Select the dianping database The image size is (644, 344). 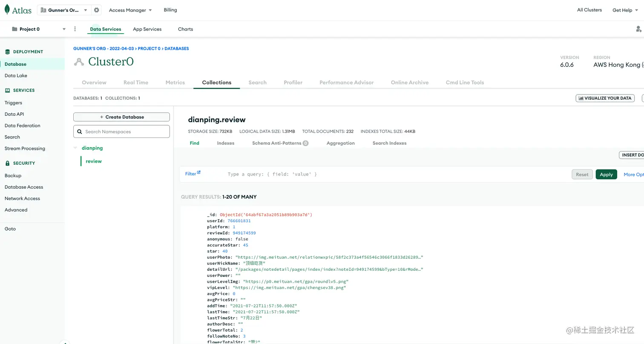[x=92, y=148]
